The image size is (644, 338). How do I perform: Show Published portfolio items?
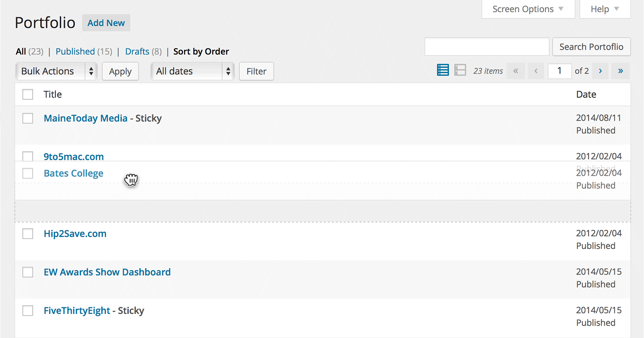pos(75,52)
